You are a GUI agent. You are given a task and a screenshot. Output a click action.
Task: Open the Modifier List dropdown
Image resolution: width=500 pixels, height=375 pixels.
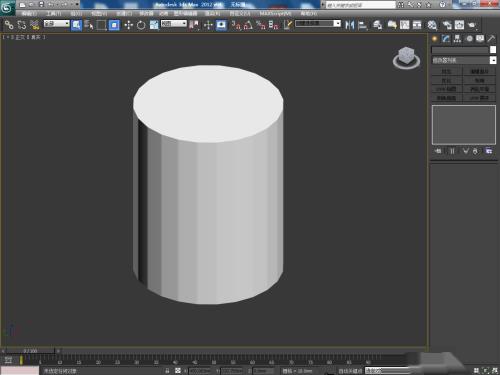464,60
